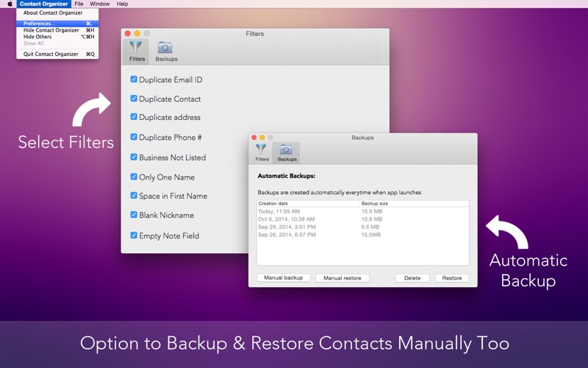Select the Sep 29, 2014, 3:01 PM backup
This screenshot has height=368, width=588.
point(363,227)
